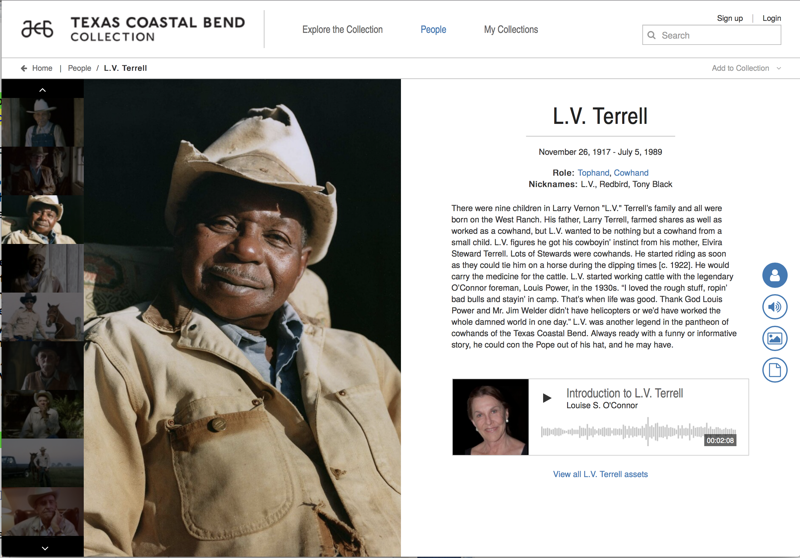Open the Tophand role link

pos(593,173)
